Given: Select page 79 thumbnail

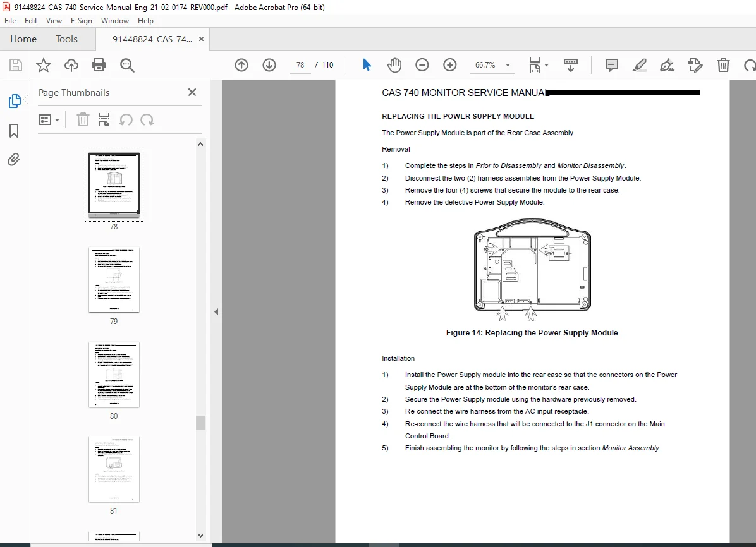Looking at the screenshot, I should (x=114, y=280).
